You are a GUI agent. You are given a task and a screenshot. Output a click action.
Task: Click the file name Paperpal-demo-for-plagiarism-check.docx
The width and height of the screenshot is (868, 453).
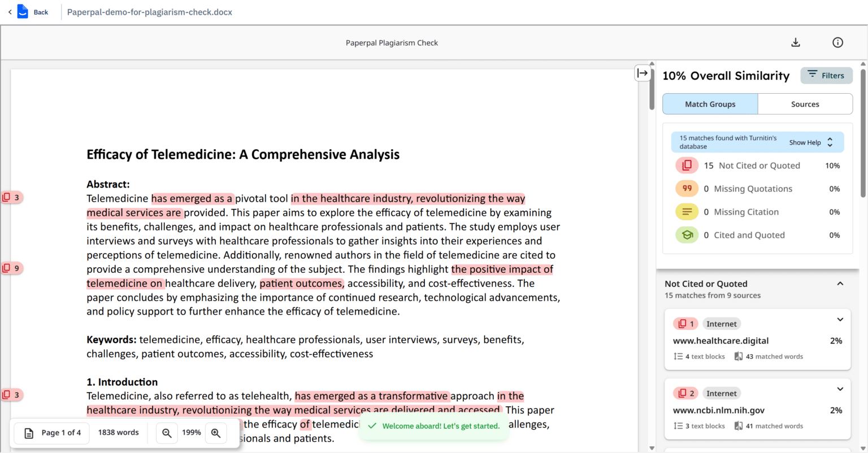coord(150,12)
